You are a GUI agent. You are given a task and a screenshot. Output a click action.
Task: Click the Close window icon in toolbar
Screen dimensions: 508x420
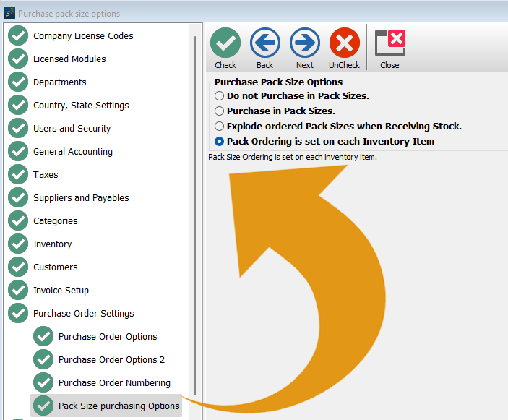(x=390, y=44)
